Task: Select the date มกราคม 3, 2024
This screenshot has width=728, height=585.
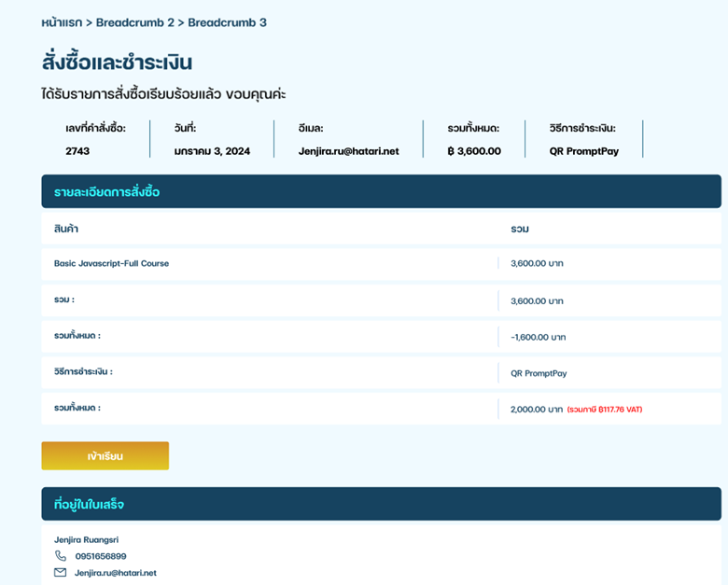Action: pos(212,151)
